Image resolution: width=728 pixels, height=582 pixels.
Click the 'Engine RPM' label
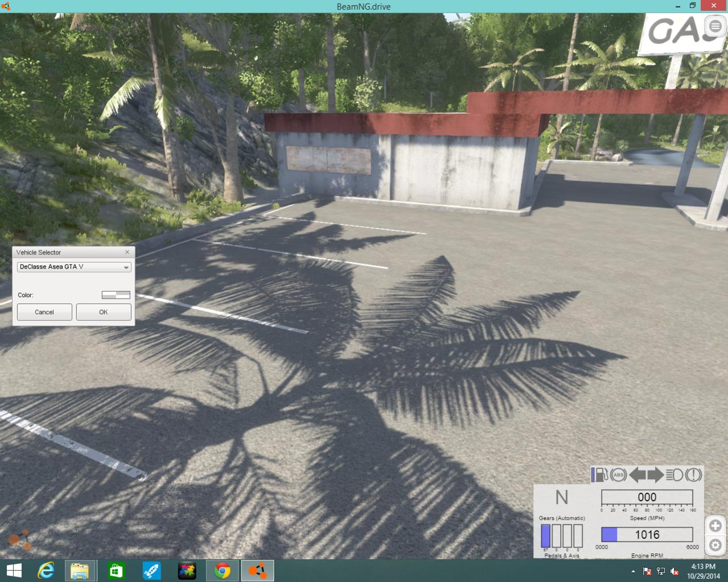(x=647, y=555)
